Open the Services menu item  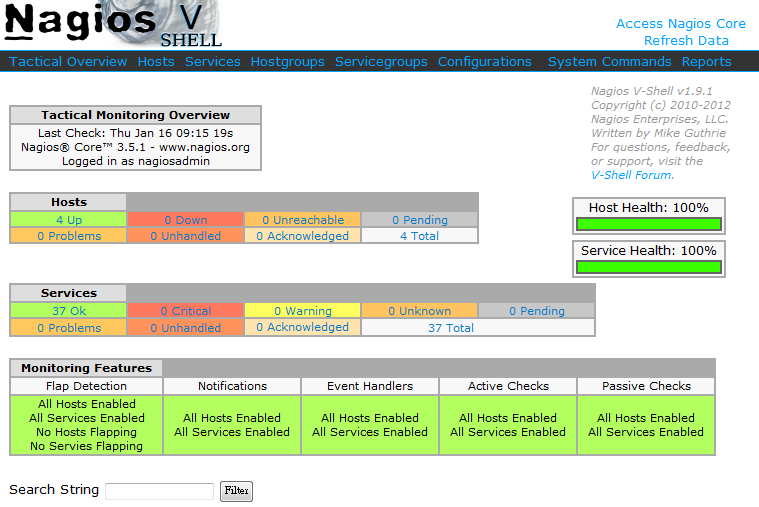coord(213,61)
